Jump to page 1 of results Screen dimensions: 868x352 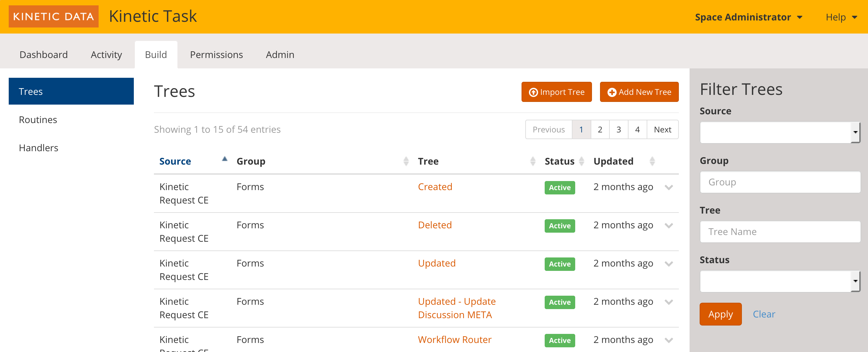click(x=581, y=129)
